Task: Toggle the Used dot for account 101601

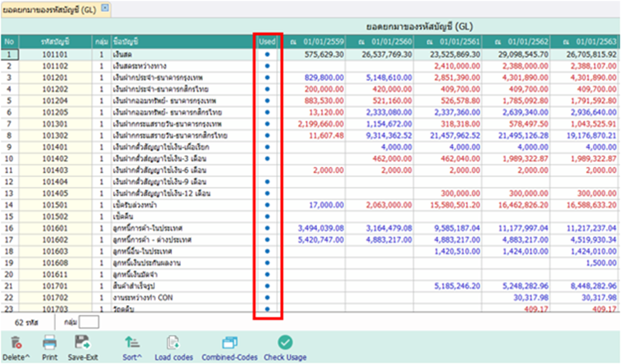Action: [x=267, y=228]
